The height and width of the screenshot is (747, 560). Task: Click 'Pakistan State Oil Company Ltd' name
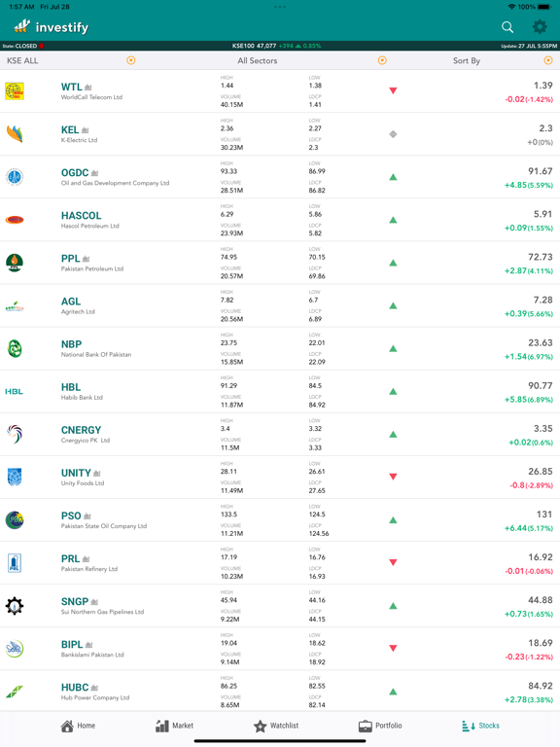[104, 526]
